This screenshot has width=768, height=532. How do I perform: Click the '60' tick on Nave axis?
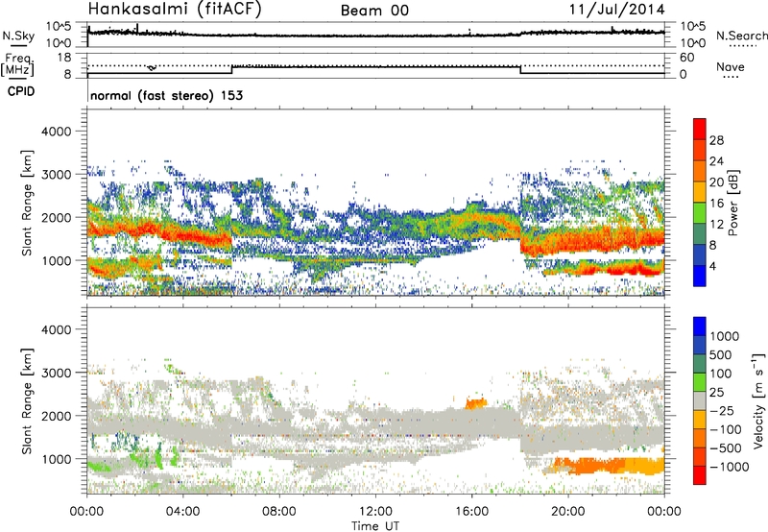[x=686, y=58]
